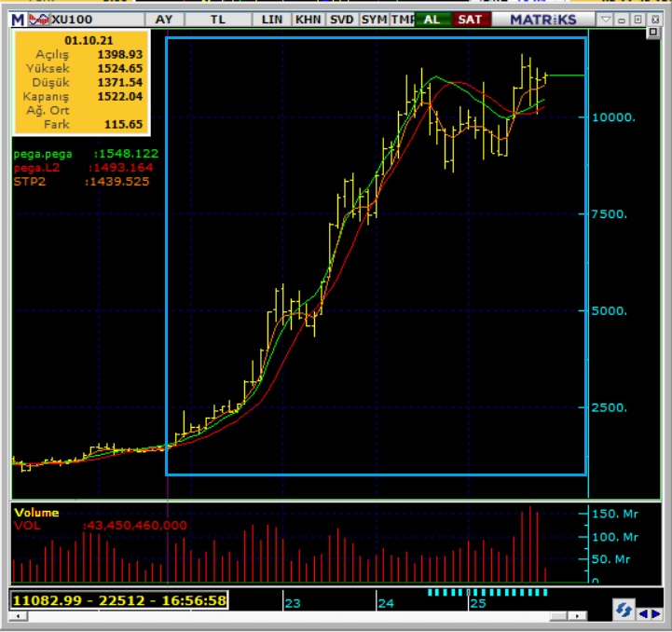The image size is (672, 632).
Task: Click the horizontal scrollbar right arrow
Action: pos(579,616)
